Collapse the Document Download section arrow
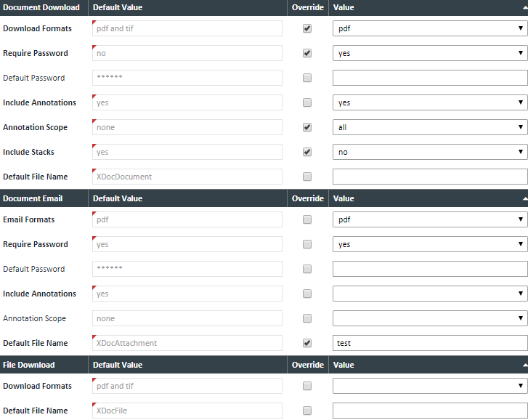Image resolution: width=528 pixels, height=420 pixels. [x=524, y=7]
